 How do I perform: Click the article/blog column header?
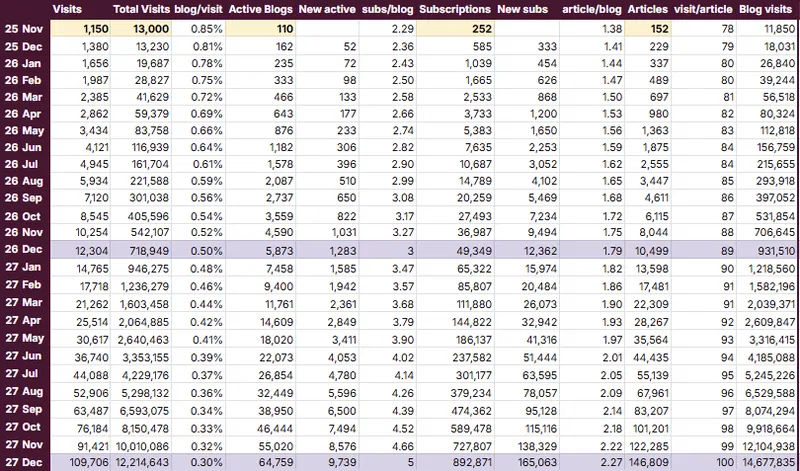[592, 9]
